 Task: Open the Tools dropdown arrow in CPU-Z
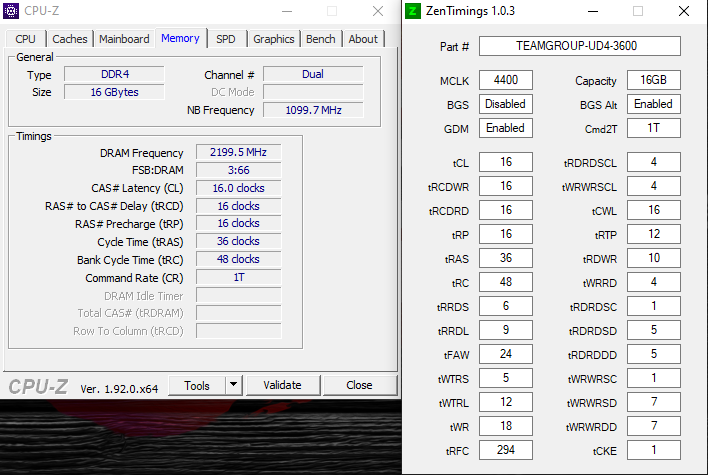233,385
